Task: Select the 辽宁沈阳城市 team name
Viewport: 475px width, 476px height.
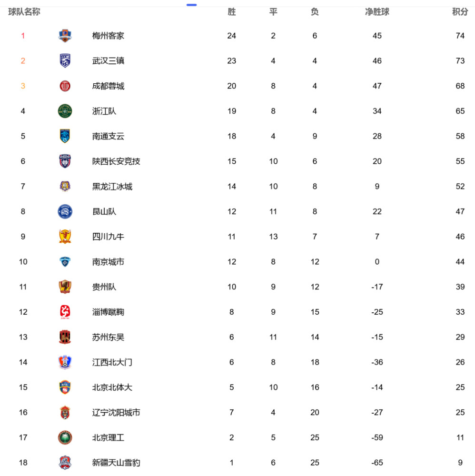Action: [x=116, y=413]
